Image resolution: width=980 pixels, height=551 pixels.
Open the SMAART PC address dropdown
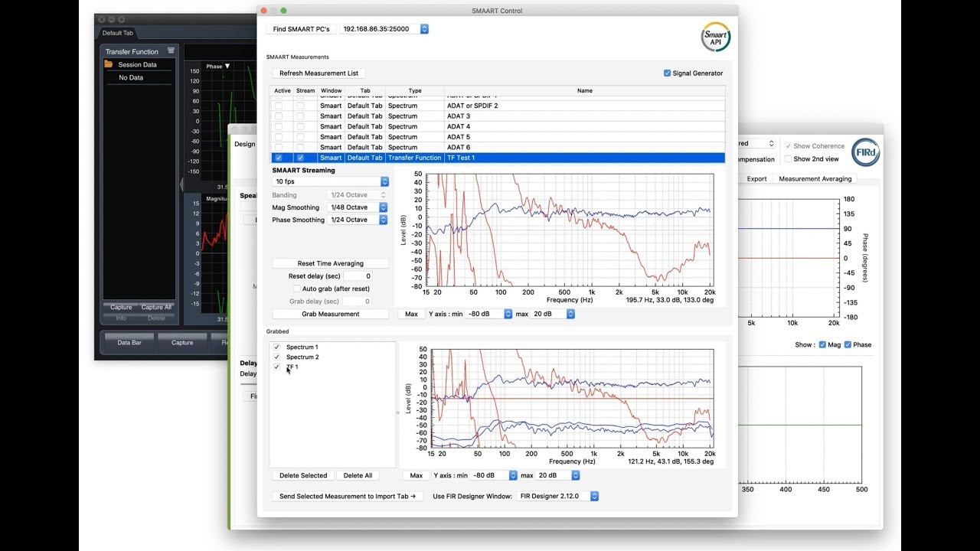tap(384, 29)
